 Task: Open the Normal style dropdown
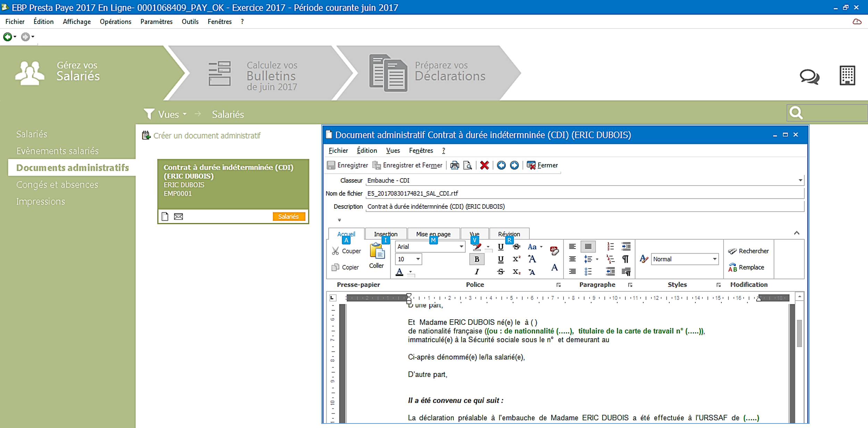pos(715,259)
